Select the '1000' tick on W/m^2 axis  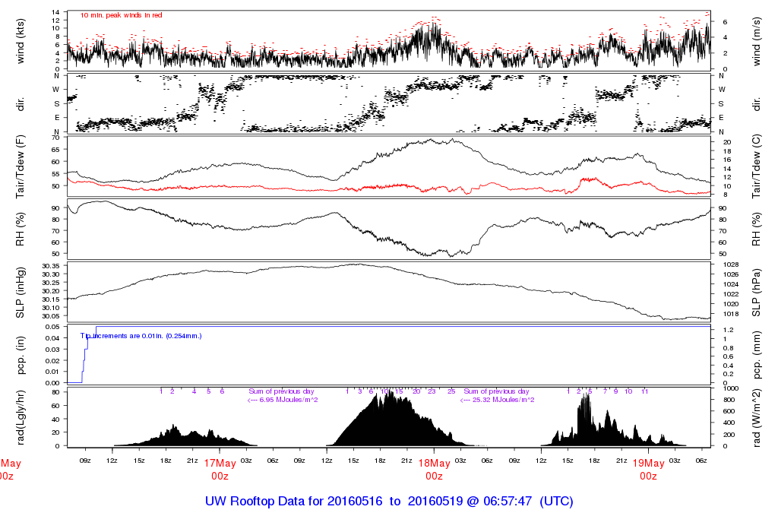732,388
